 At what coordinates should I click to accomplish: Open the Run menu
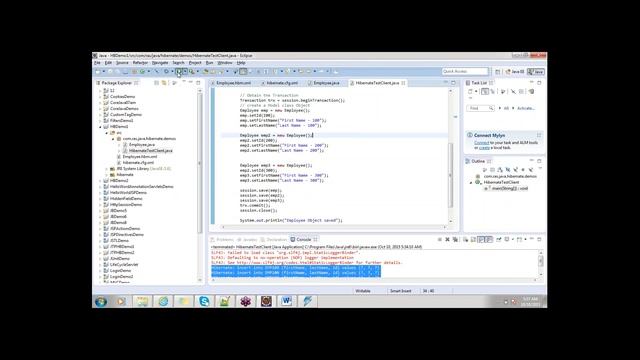click(x=209, y=63)
